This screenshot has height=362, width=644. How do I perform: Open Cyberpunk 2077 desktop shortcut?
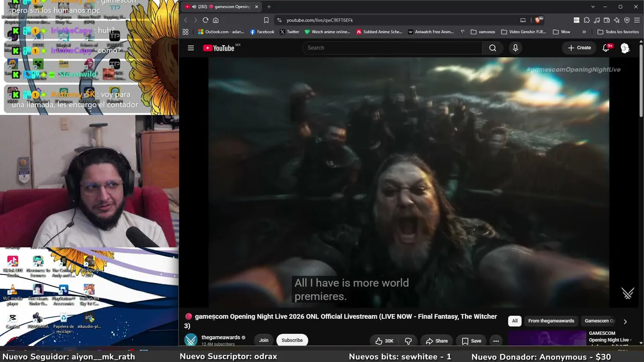[89, 267]
